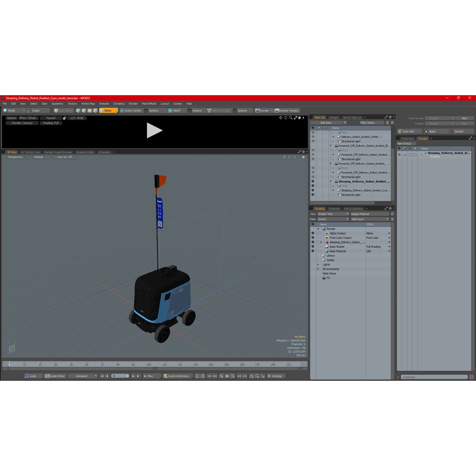Zoom icon in 3D viewport header

click(294, 157)
